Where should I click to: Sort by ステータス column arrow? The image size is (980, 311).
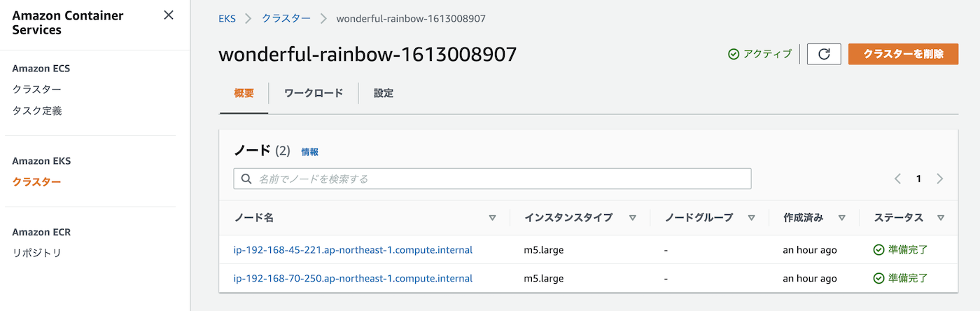[x=941, y=218]
